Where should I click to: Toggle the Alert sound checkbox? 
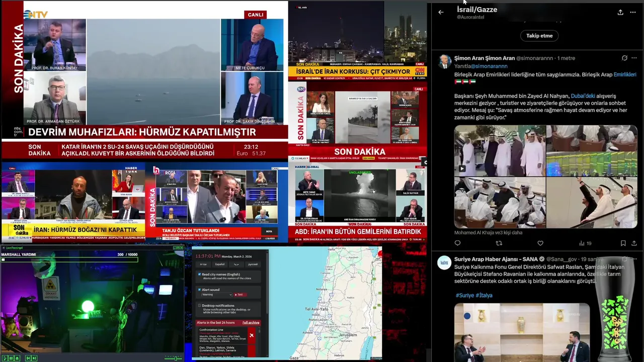coord(200,290)
